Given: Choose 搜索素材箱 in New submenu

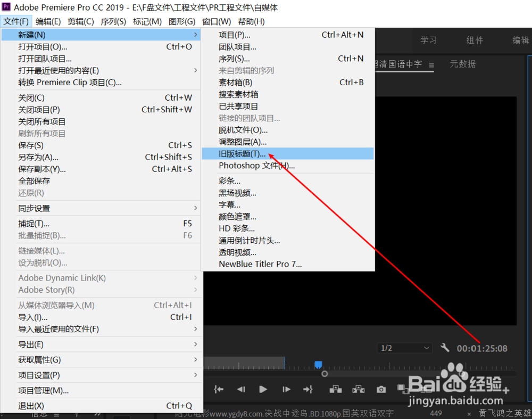Looking at the screenshot, I should pyautogui.click(x=288, y=94).
